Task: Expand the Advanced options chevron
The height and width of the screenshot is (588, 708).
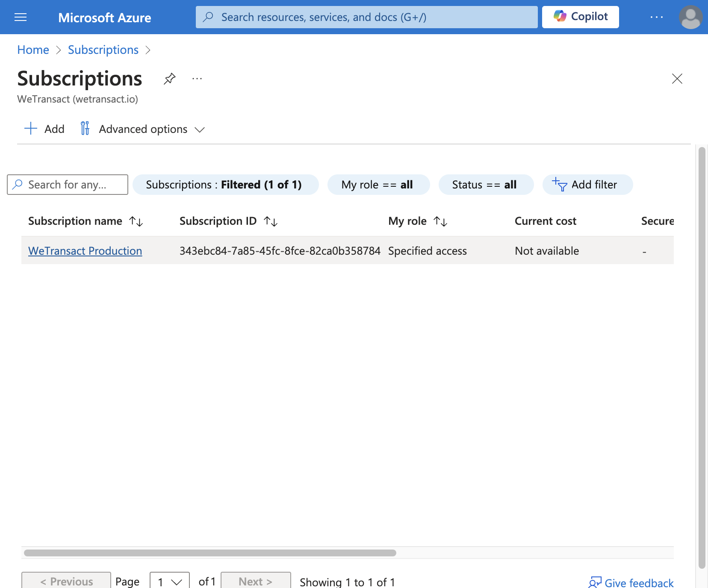Action: 199,129
